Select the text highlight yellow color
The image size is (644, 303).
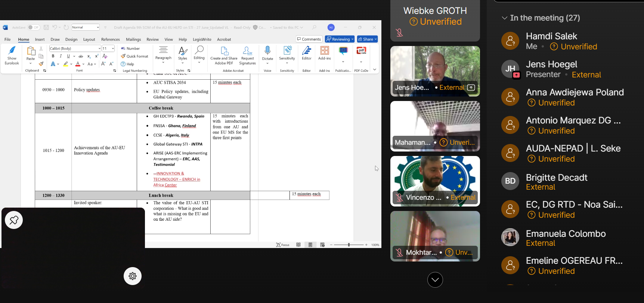pyautogui.click(x=66, y=64)
